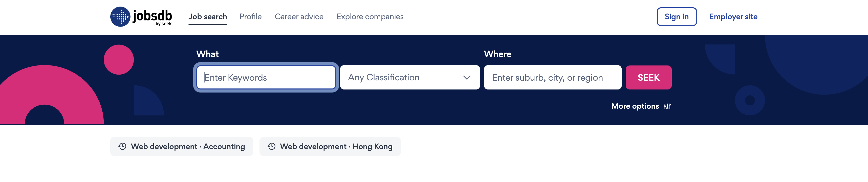This screenshot has width=868, height=182.
Task: Click history clock icon beside Hong Kong search
Action: [x=272, y=146]
